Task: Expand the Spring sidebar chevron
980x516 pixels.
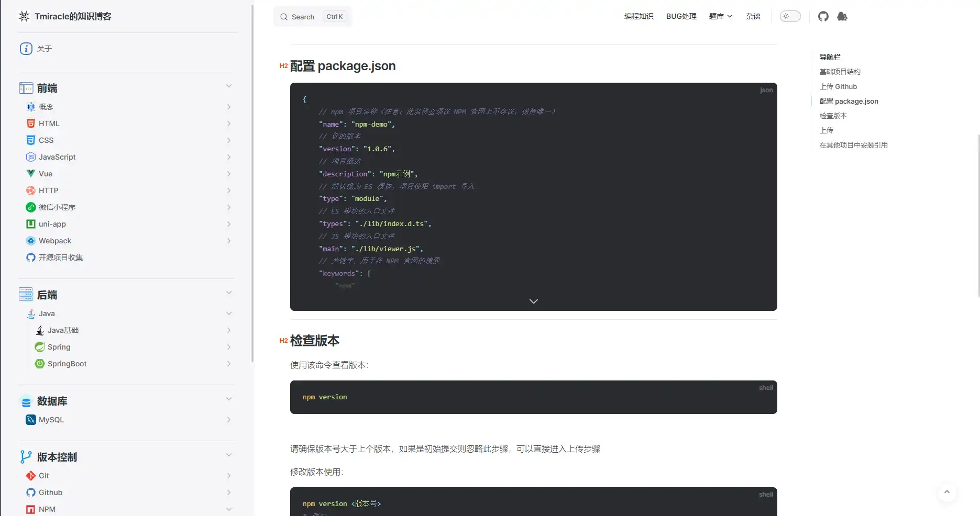Action: (229, 347)
